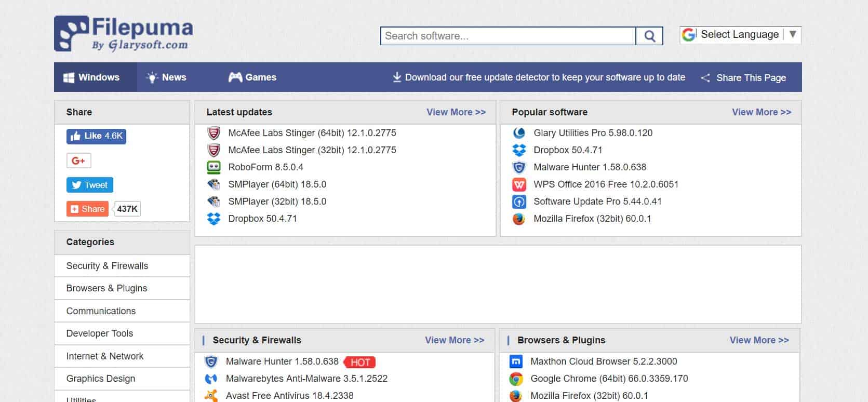868x402 pixels.
Task: Click the RoboForm icon in Latest updates
Action: point(213,167)
